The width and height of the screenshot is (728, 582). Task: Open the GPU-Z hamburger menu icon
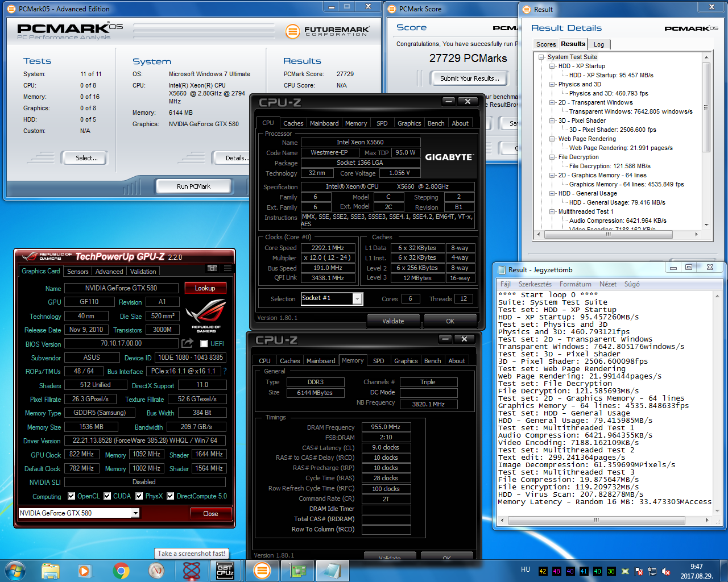coord(227,268)
